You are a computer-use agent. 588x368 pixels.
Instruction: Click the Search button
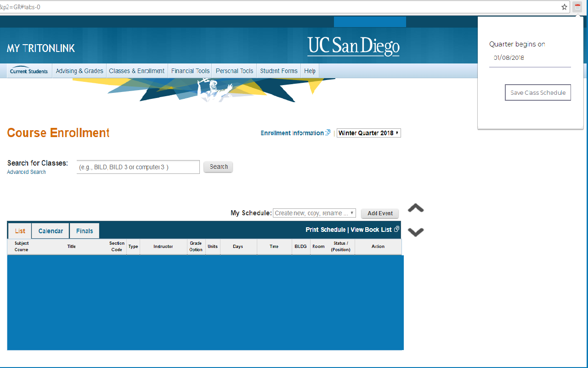[218, 167]
